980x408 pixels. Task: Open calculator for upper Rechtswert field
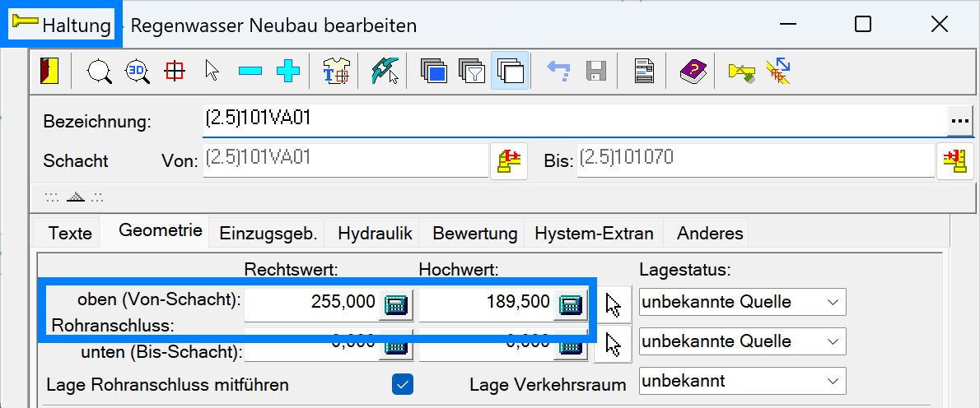(x=395, y=304)
